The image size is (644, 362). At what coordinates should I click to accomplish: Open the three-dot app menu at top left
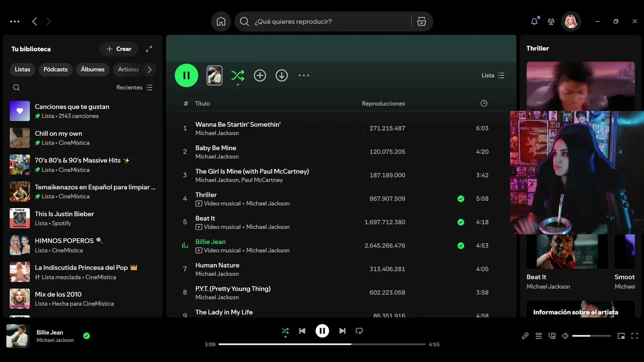(x=15, y=22)
